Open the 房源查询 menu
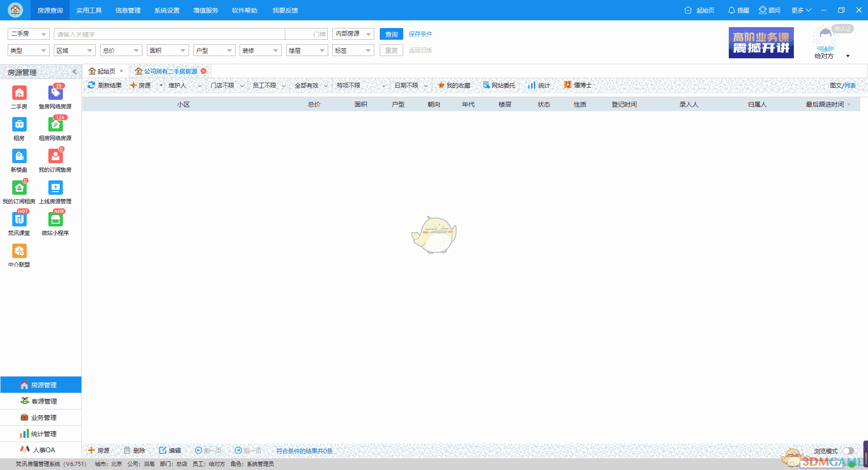The width and height of the screenshot is (868, 470). (50, 10)
